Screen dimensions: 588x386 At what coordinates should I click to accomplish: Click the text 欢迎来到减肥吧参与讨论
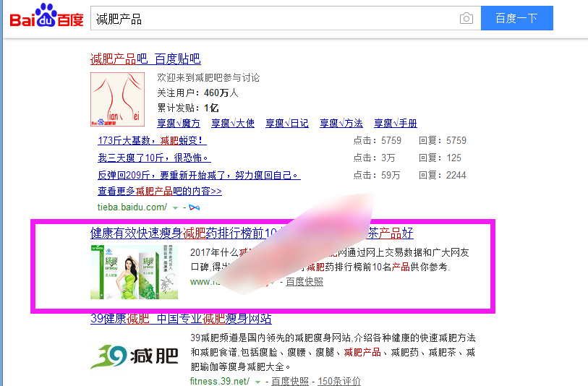click(x=208, y=77)
